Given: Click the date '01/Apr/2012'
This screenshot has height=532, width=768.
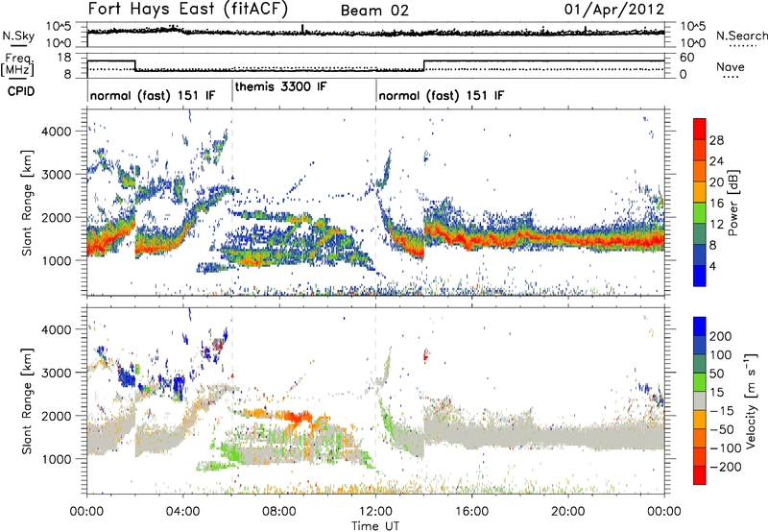Looking at the screenshot, I should [x=614, y=10].
